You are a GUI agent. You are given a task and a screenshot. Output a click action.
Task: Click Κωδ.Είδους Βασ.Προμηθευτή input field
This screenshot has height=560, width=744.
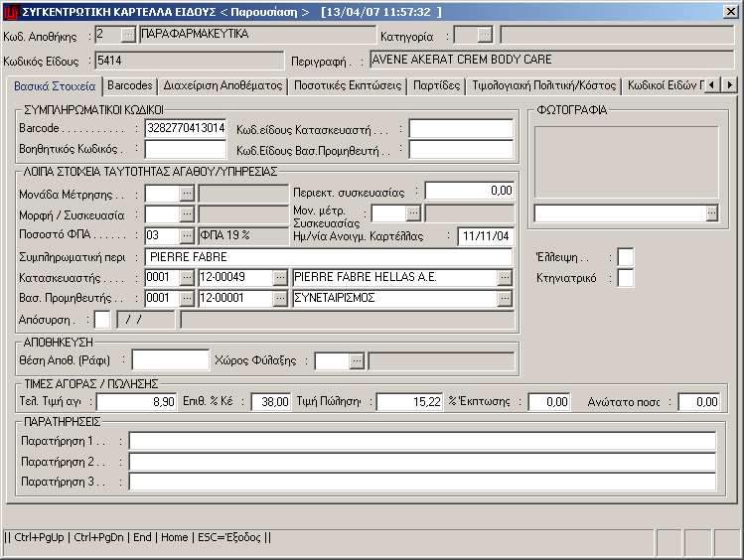click(461, 150)
